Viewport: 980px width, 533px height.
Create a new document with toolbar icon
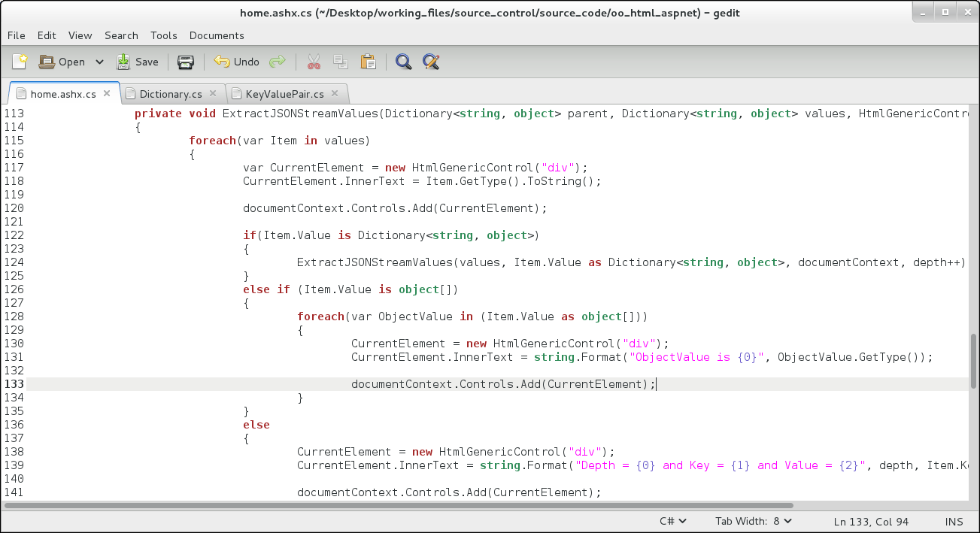(20, 62)
